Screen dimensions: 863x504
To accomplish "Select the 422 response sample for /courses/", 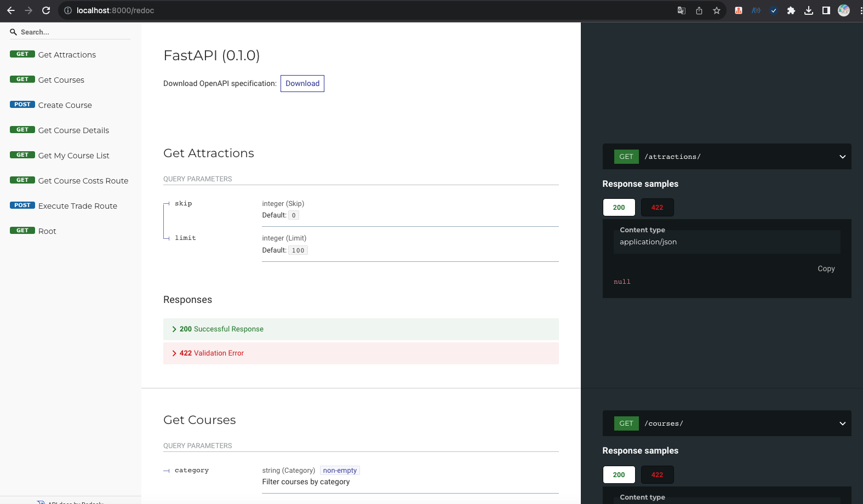I will point(657,475).
